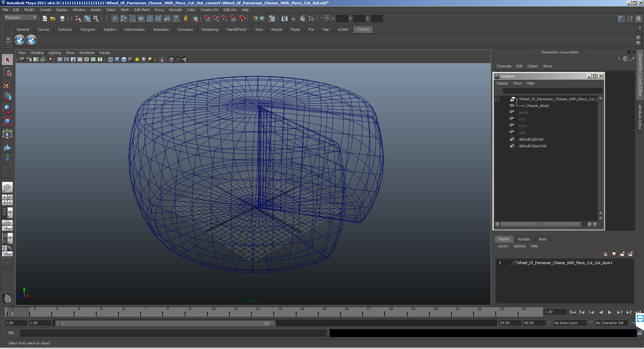
Task: Open the Lighting panel menu
Action: pos(54,53)
